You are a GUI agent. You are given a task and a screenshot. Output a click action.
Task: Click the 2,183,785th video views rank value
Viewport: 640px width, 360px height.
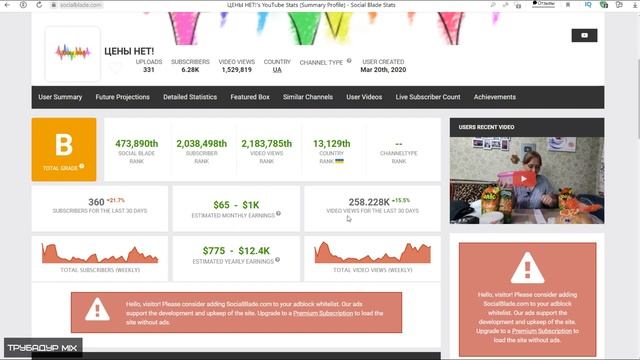click(x=267, y=144)
